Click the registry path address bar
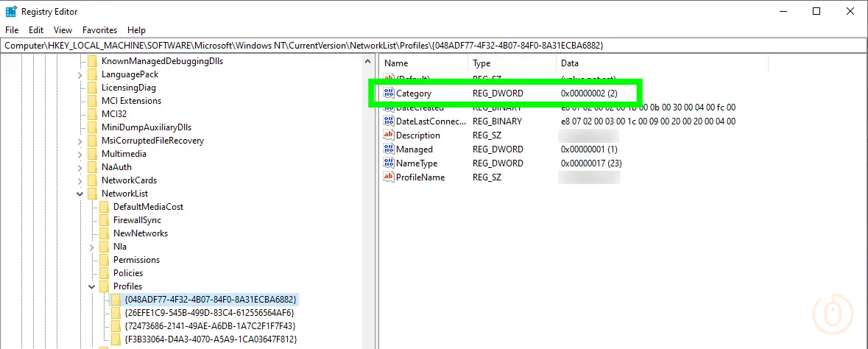This screenshot has width=868, height=349. tap(434, 45)
